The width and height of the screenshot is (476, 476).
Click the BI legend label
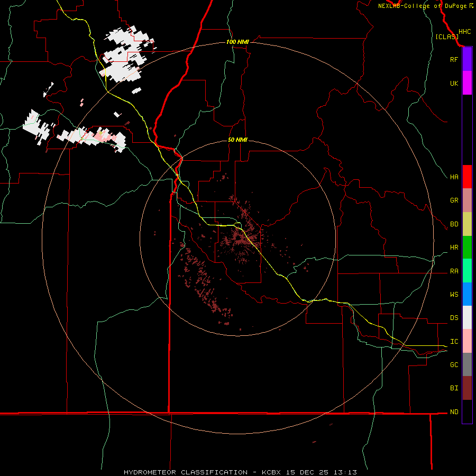(454, 388)
